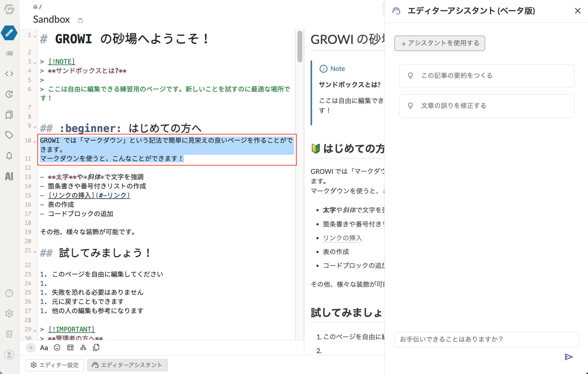Click the アシスタントを使用する button

click(x=440, y=43)
